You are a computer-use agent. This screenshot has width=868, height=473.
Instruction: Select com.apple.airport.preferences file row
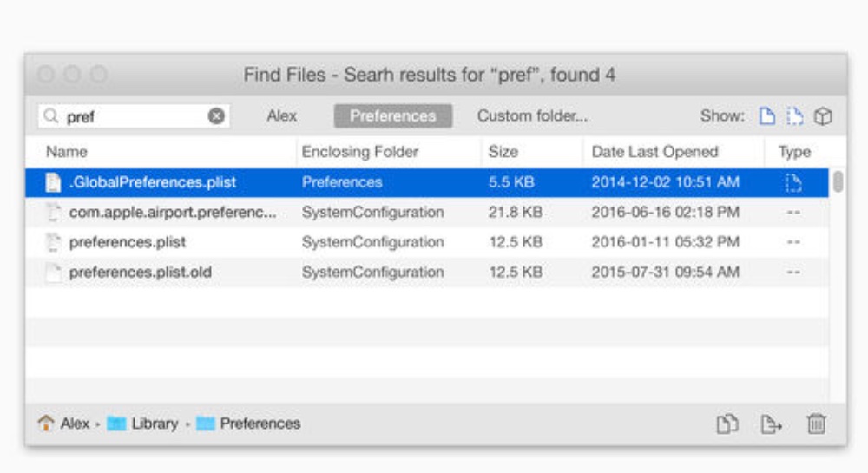172,213
